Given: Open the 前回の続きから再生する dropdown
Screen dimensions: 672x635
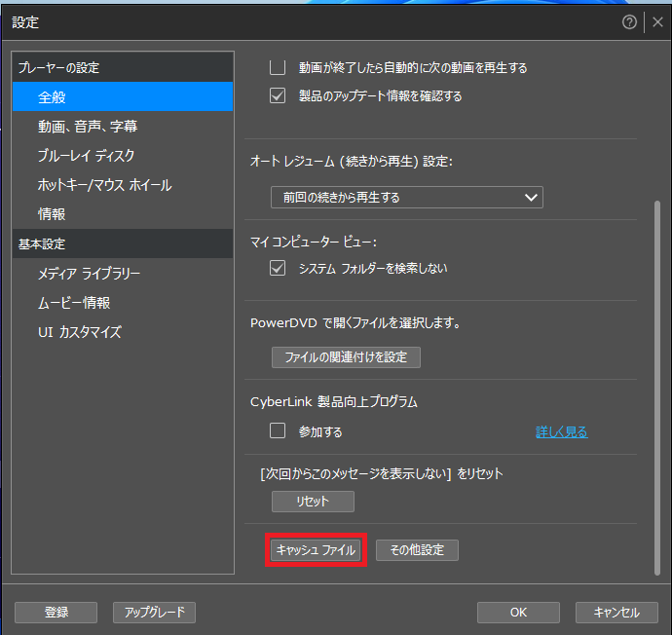Looking at the screenshot, I should click(407, 197).
